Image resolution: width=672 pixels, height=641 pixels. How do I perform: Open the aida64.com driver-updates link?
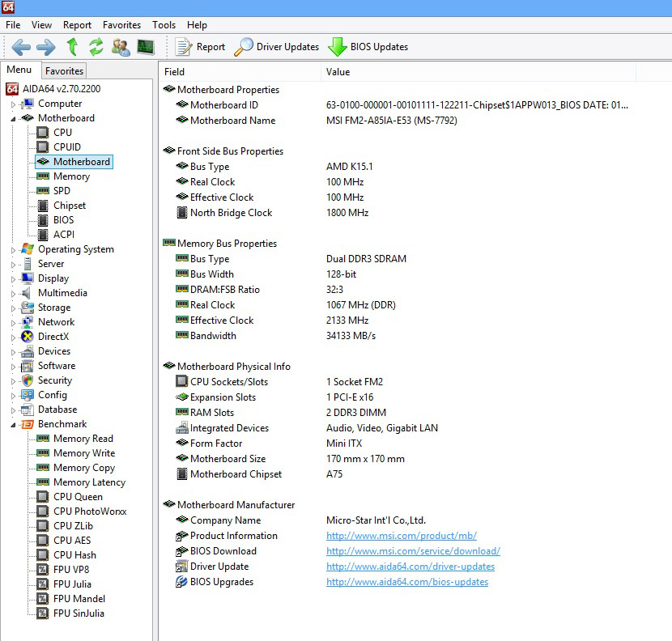tap(410, 567)
